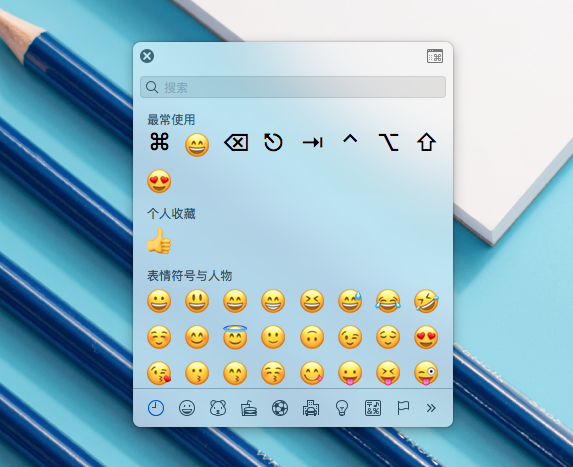Switch to the Frequently Used clock tab

click(x=156, y=408)
